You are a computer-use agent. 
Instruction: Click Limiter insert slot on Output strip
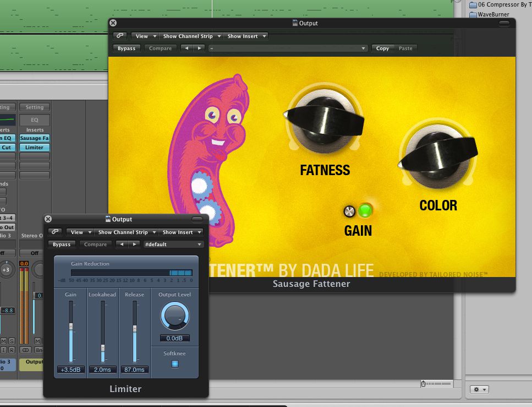[x=35, y=148]
